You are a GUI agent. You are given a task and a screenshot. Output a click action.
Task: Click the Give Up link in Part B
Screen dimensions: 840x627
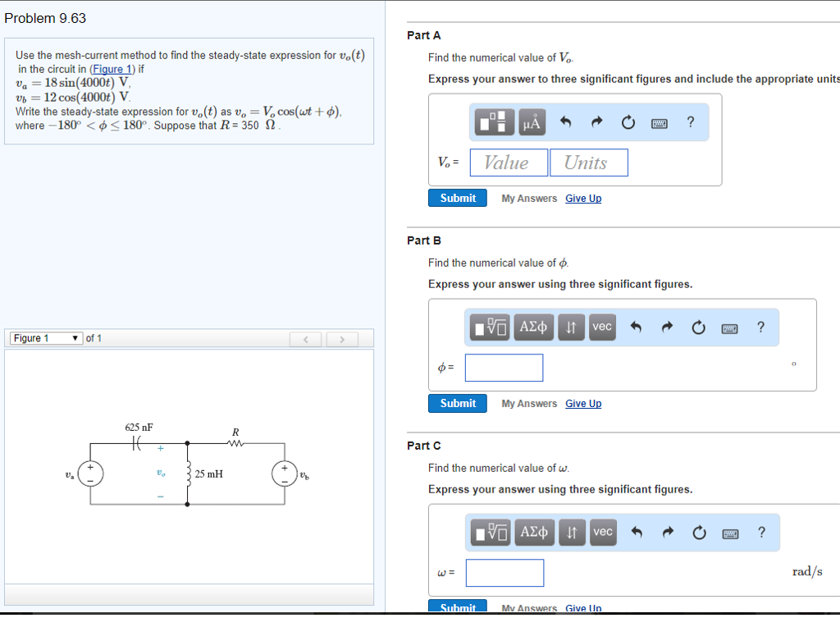583,403
